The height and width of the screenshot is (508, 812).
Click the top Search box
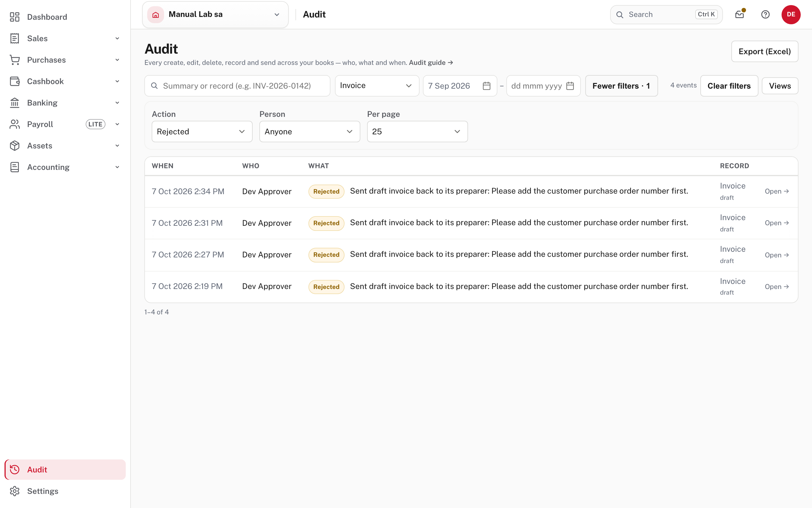(666, 14)
